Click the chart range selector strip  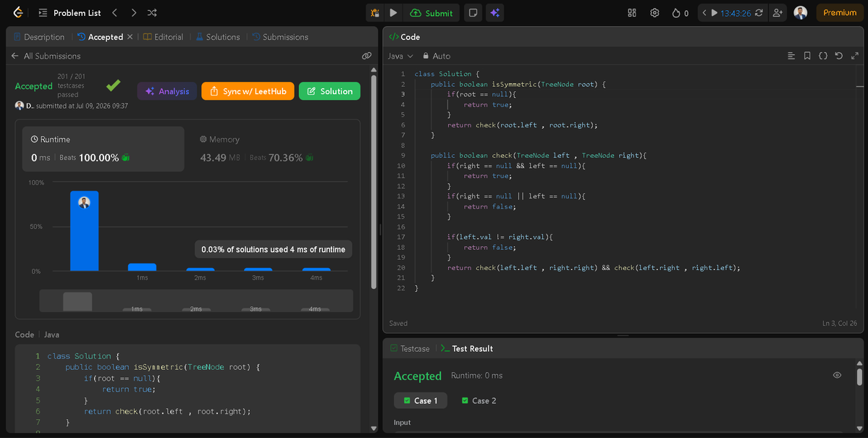coord(196,300)
